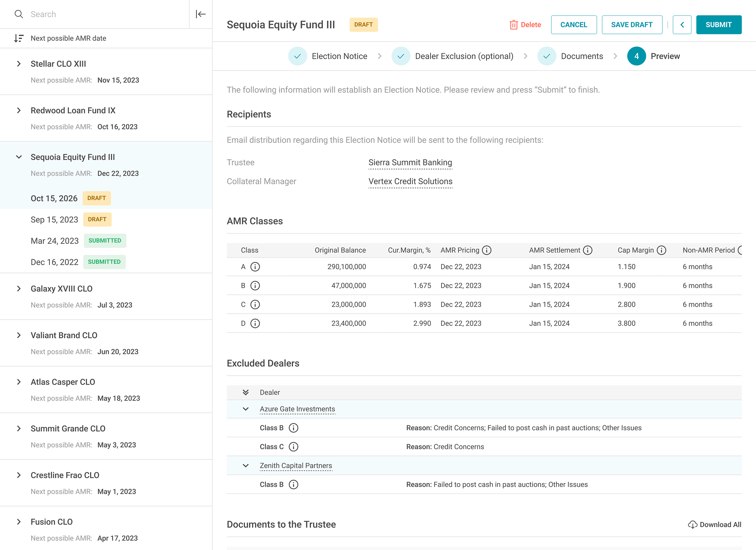Click info icon for Class C exclusion
Image resolution: width=756 pixels, height=550 pixels.
pyautogui.click(x=293, y=447)
